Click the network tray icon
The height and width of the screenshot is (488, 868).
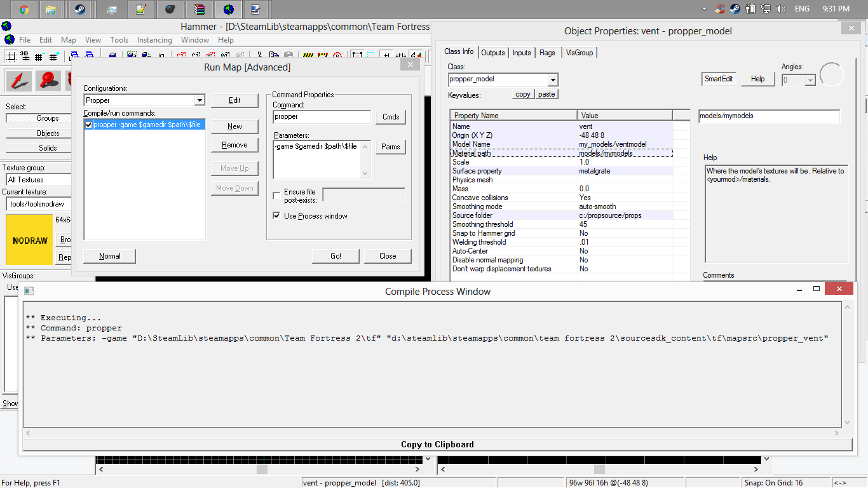(766, 9)
